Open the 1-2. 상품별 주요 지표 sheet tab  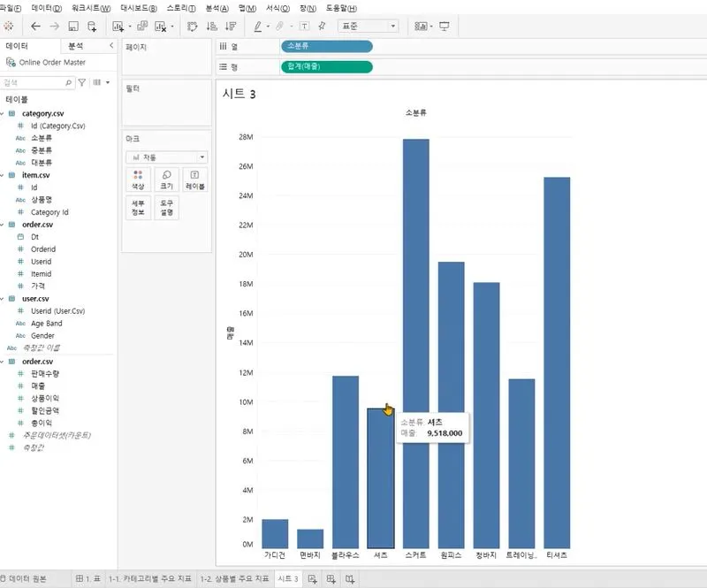[234, 578]
